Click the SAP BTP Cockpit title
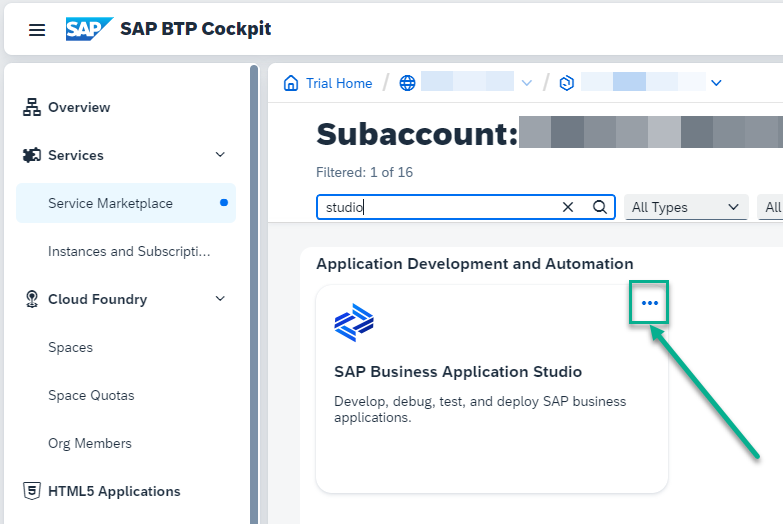The image size is (783, 524). 196,29
